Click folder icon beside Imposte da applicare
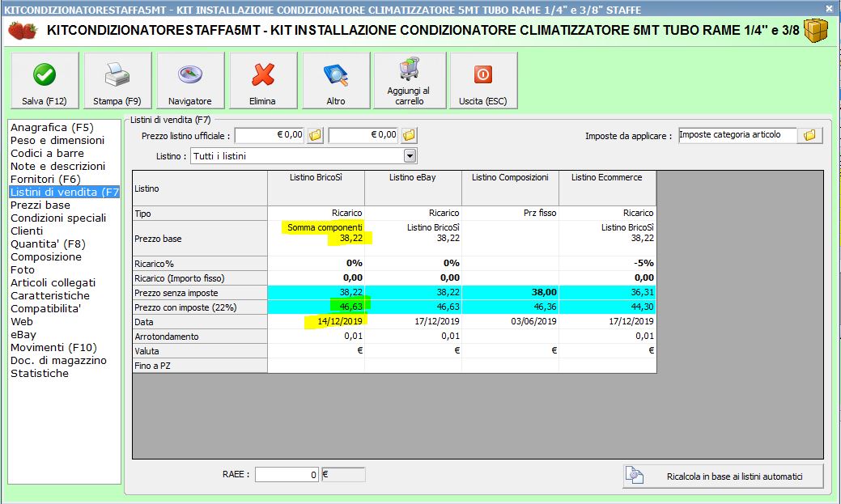 tap(810, 135)
